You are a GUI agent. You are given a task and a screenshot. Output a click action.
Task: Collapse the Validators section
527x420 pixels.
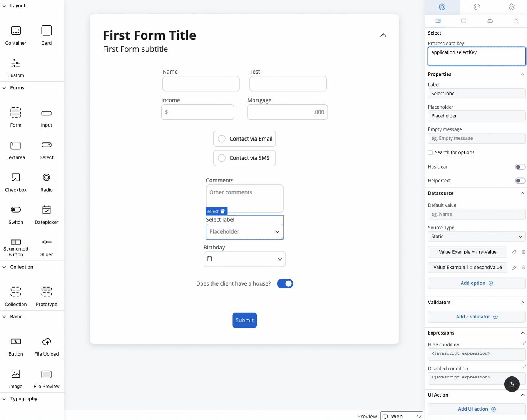tap(522, 302)
